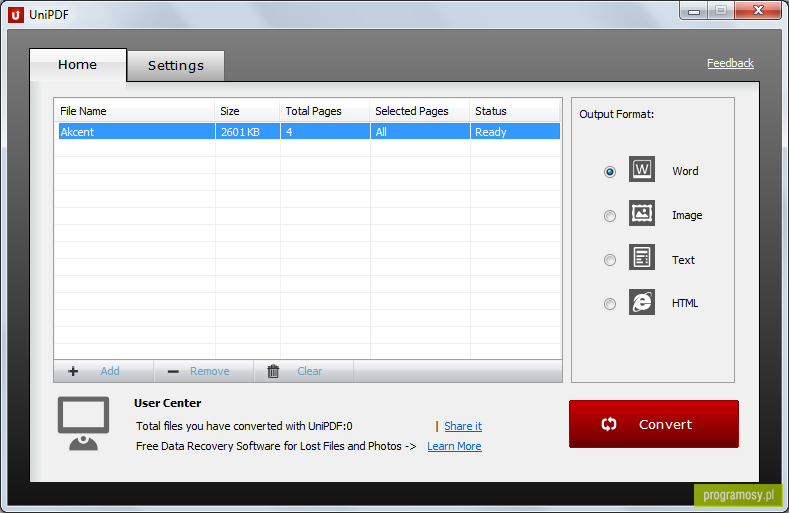The height and width of the screenshot is (513, 789).
Task: Click the Text format label
Action: click(x=683, y=260)
